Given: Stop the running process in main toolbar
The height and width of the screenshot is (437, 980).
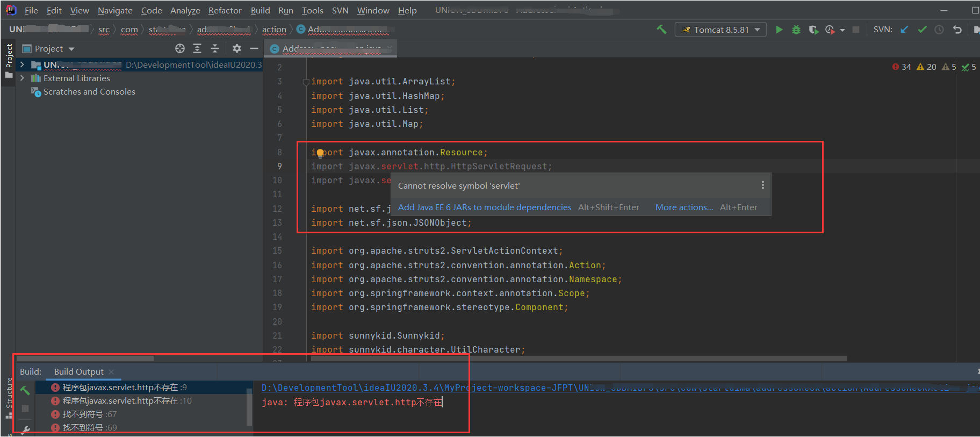Looking at the screenshot, I should pyautogui.click(x=856, y=30).
